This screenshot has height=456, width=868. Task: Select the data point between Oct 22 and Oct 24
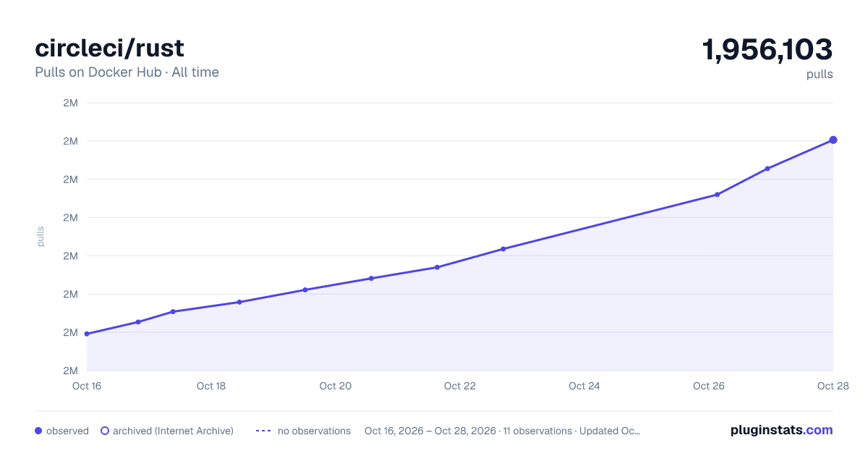coord(503,249)
